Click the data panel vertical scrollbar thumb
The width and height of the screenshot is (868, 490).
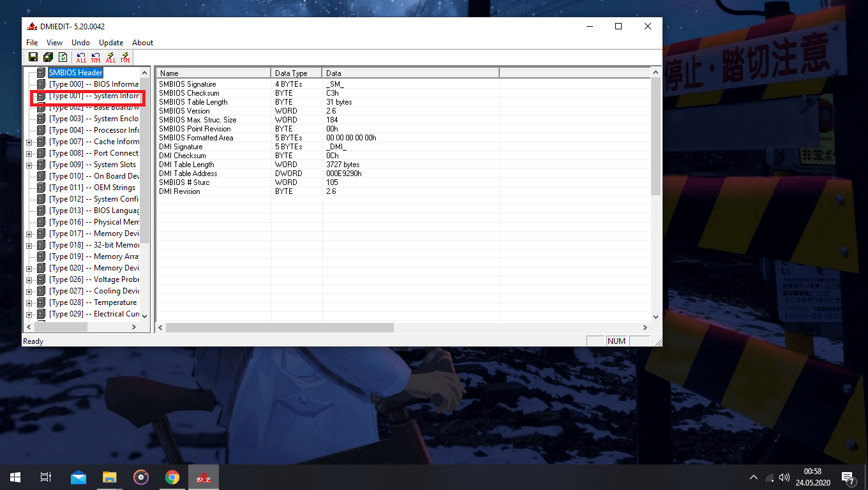[x=655, y=137]
